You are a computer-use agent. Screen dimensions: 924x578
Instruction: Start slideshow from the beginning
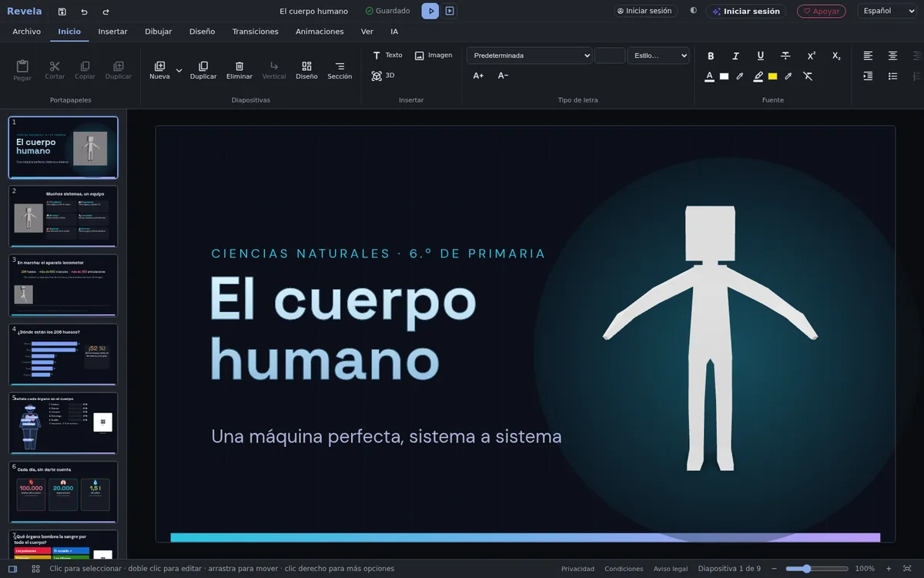430,11
